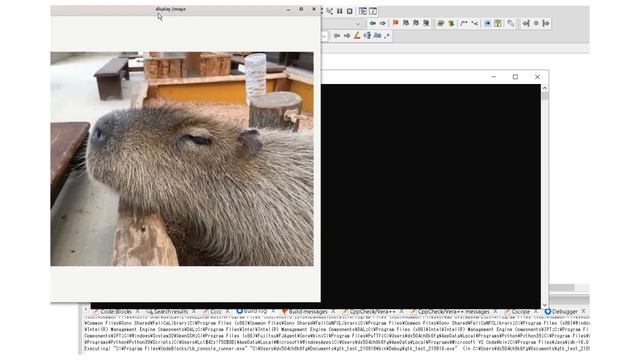Click the capybara image in display_image window
This screenshot has width=640, height=360.
[x=182, y=159]
